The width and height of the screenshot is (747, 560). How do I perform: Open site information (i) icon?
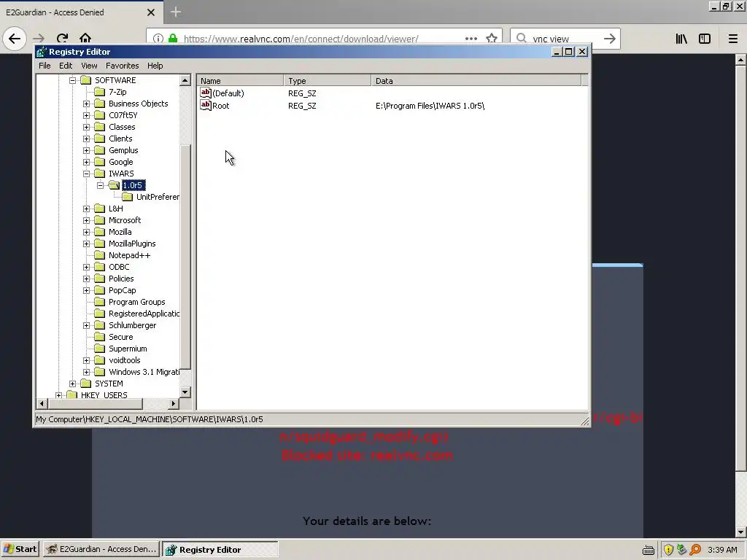(158, 39)
